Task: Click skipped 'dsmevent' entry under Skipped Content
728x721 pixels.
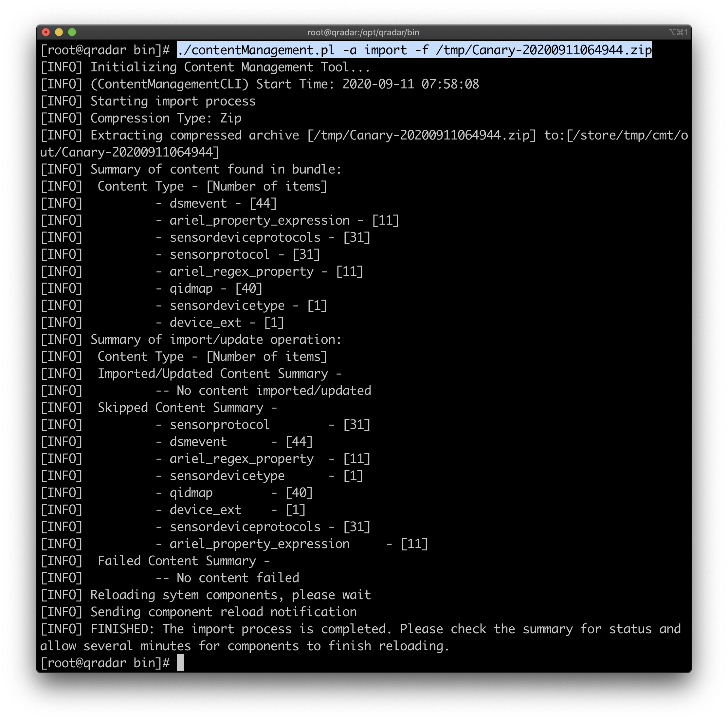Action: (x=234, y=442)
